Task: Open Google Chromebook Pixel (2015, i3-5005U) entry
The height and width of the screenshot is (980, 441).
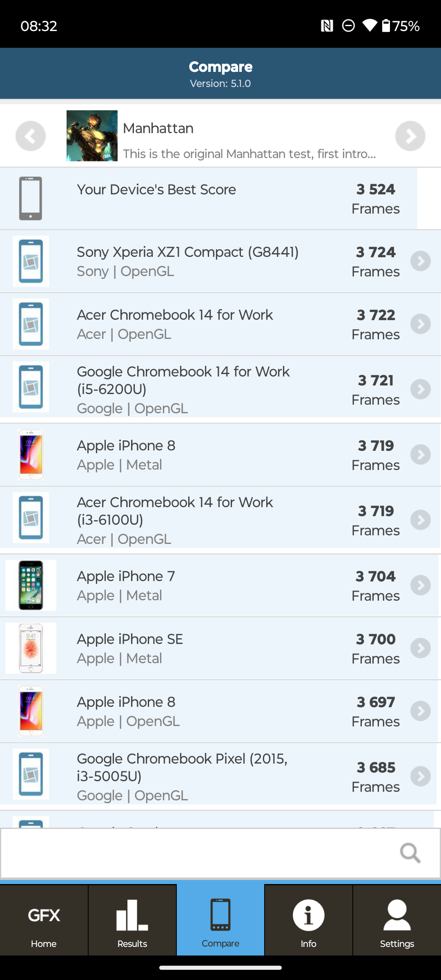Action: pos(182,776)
